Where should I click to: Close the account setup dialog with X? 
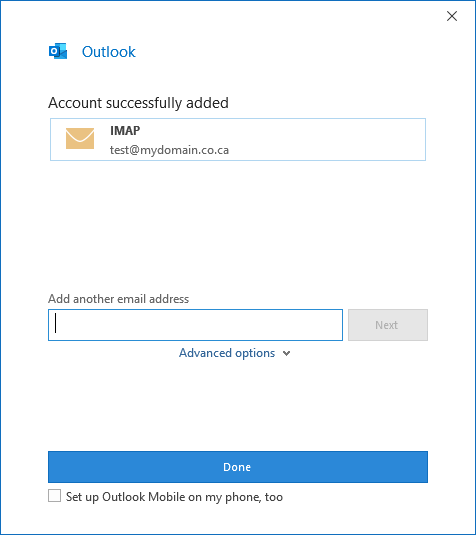(452, 16)
